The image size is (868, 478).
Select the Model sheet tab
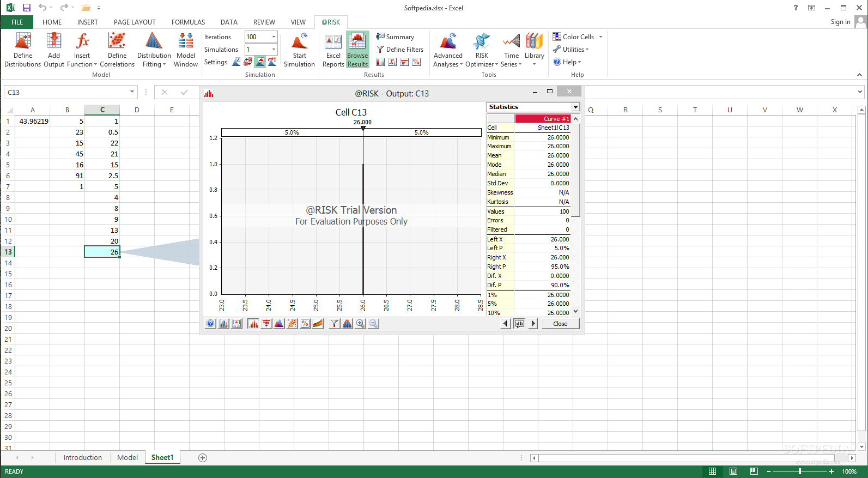(128, 457)
